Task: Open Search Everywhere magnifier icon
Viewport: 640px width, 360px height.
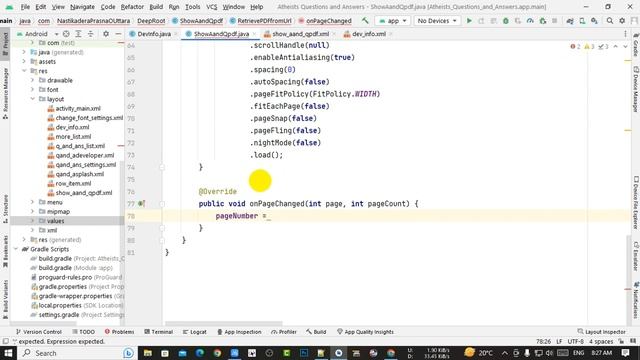Action: [x=609, y=20]
